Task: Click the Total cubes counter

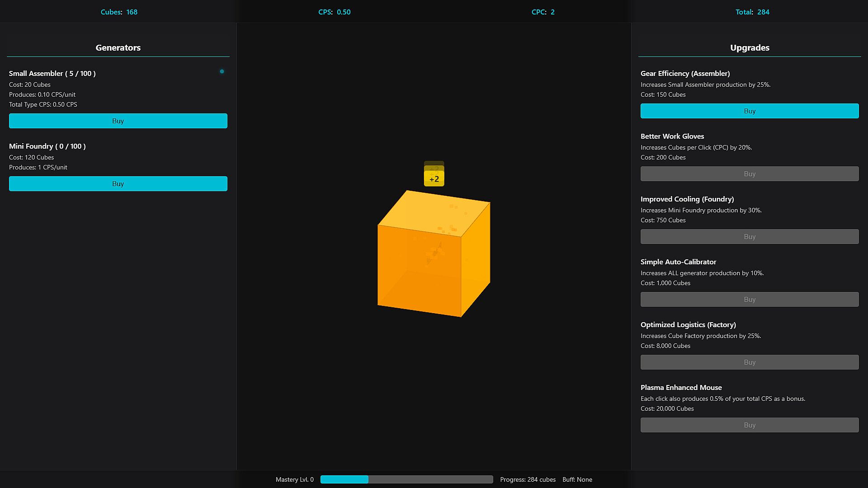Action: 752,12
